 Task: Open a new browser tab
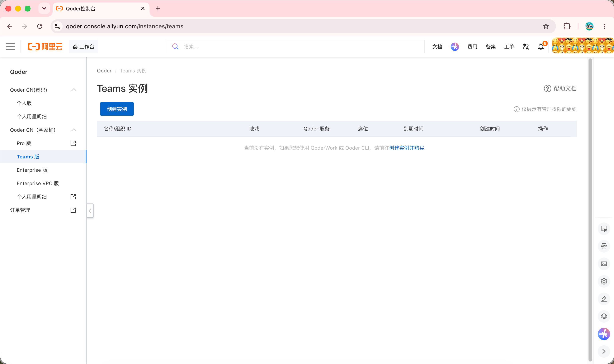[158, 9]
